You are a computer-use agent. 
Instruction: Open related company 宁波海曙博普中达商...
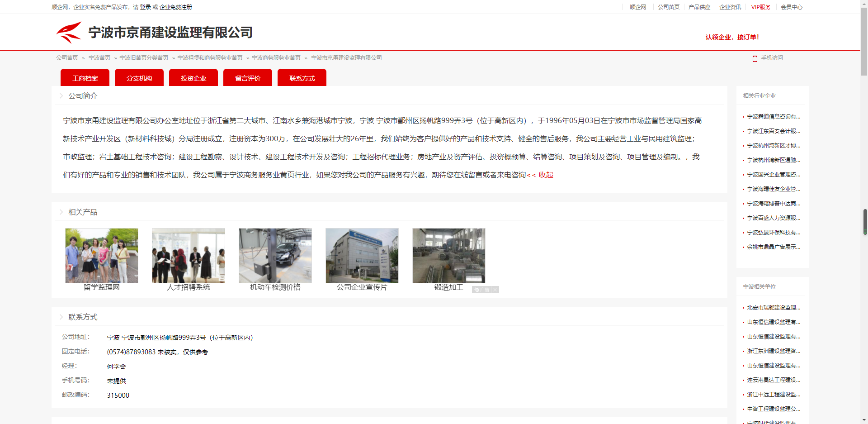click(x=774, y=204)
